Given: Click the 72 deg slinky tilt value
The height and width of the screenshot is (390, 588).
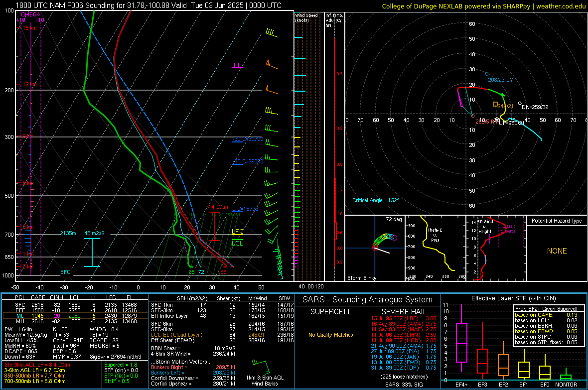Looking at the screenshot, I should click(x=394, y=219).
